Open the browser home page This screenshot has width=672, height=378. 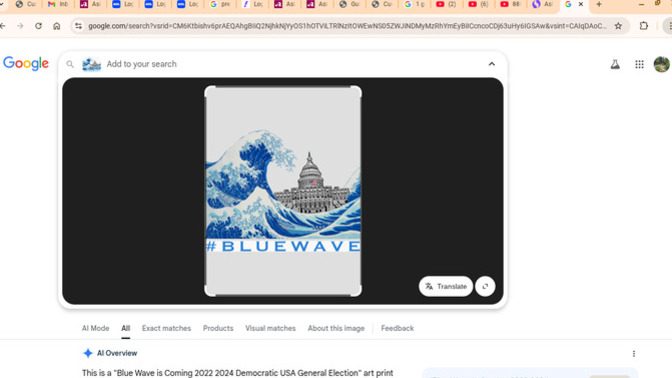click(57, 26)
